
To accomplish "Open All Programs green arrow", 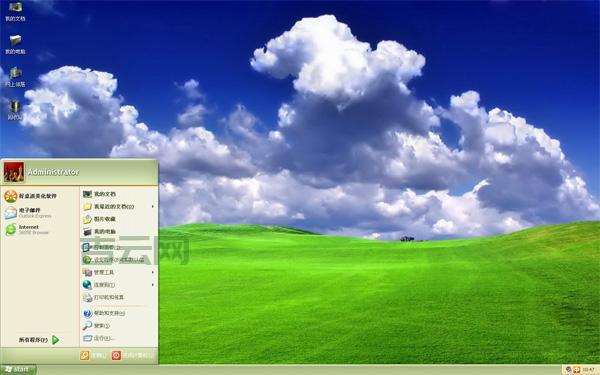I will coord(55,340).
